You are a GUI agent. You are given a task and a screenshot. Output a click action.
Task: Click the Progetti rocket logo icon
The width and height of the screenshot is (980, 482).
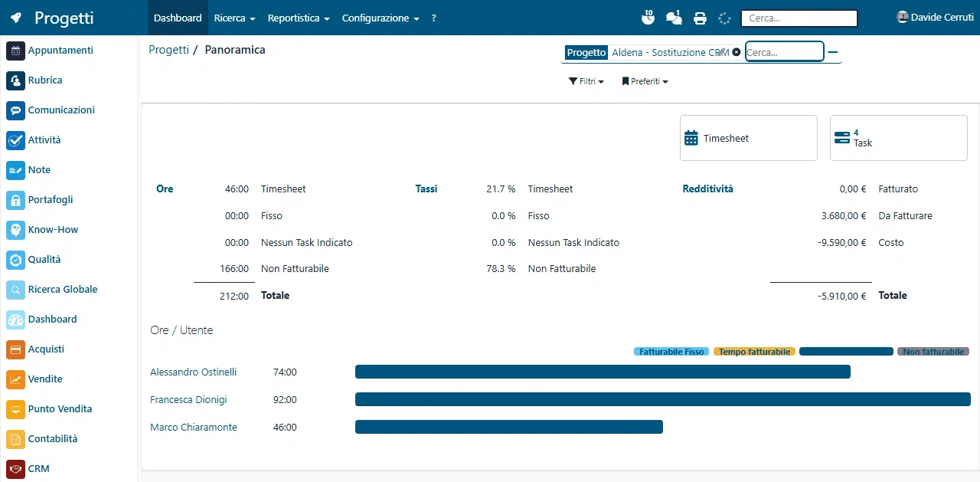coord(16,18)
